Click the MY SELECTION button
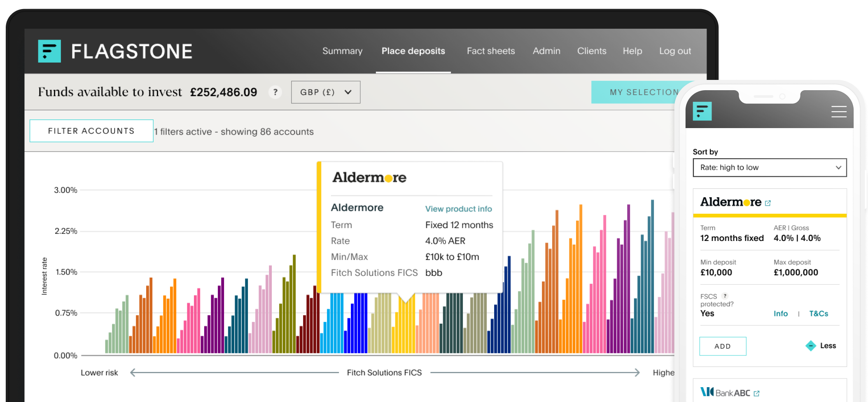Viewport: 868px width, 402px height. click(x=636, y=92)
